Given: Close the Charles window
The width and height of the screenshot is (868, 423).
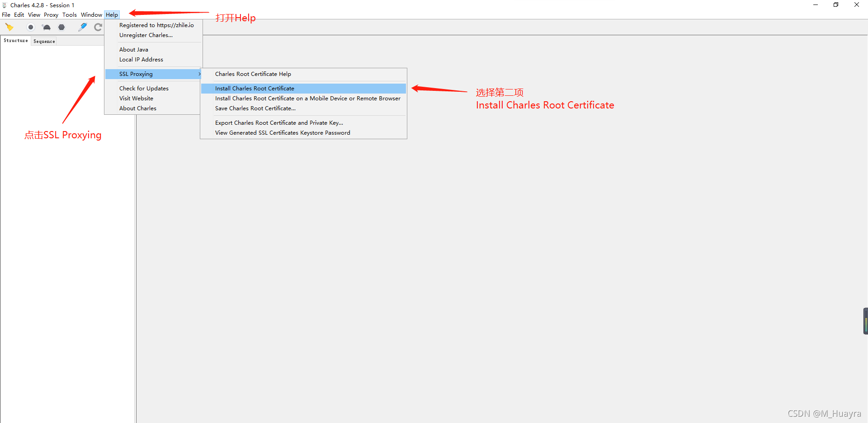Looking at the screenshot, I should coord(857,5).
